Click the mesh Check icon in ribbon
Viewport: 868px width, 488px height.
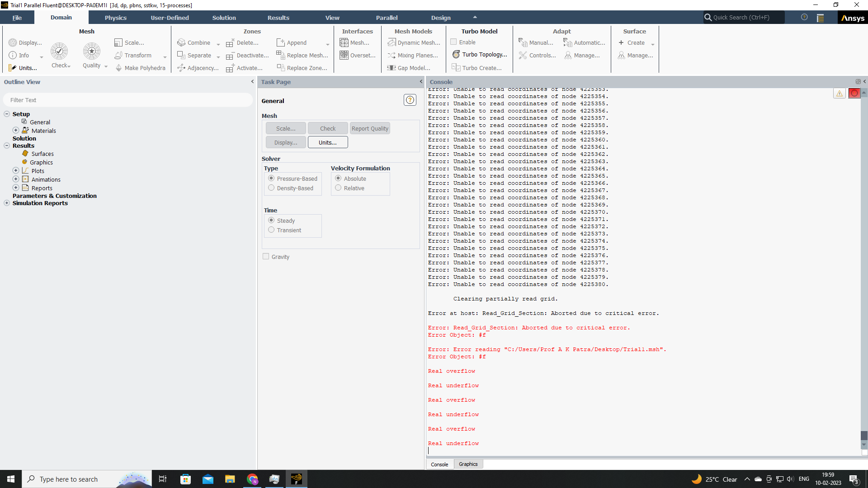(x=59, y=52)
